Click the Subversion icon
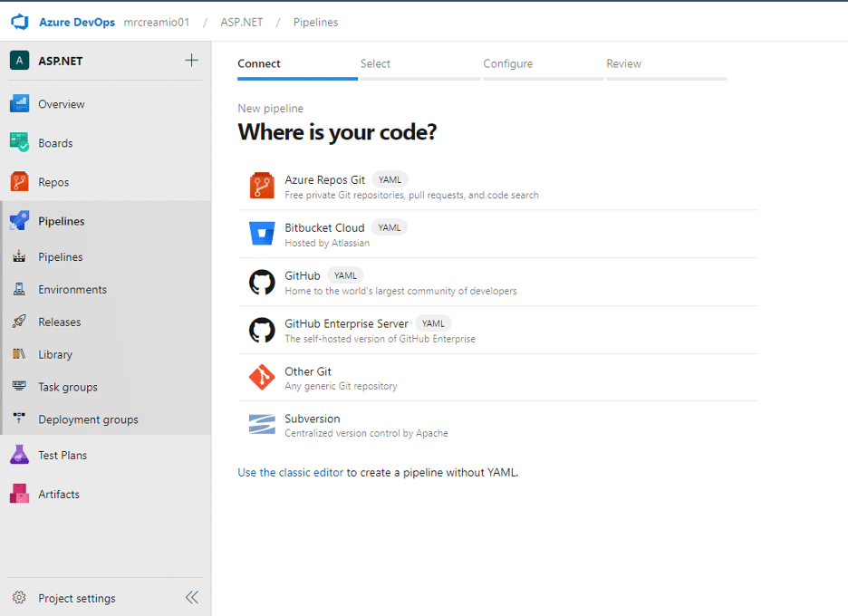 click(262, 425)
